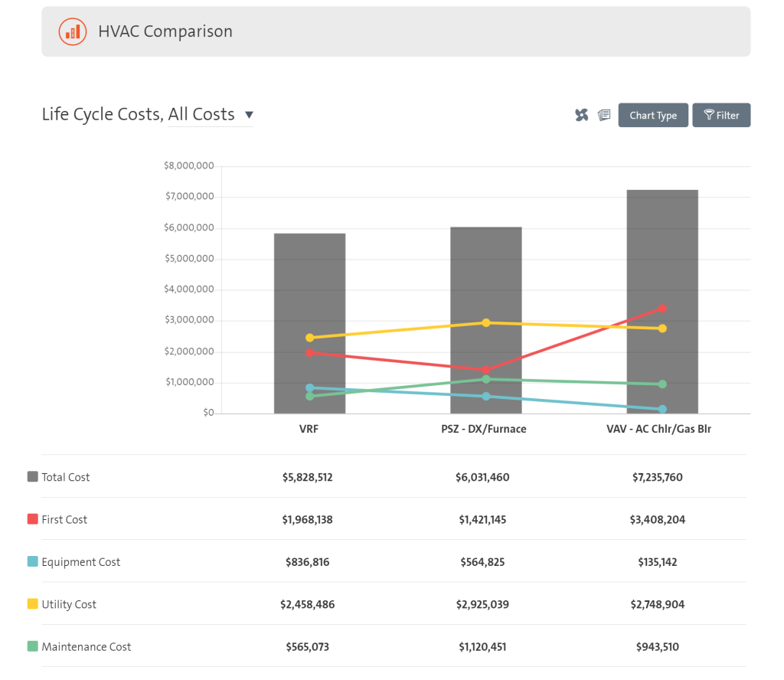
Task: Click the VRF axis label
Action: 309,429
